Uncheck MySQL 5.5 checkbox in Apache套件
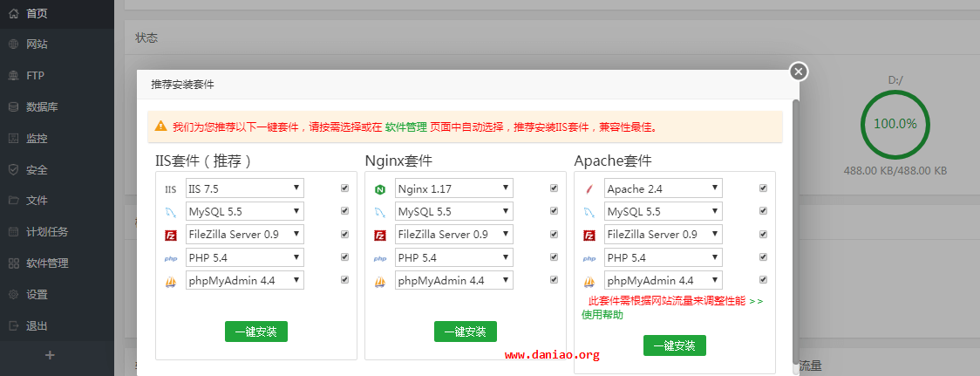The image size is (980, 376). point(763,211)
